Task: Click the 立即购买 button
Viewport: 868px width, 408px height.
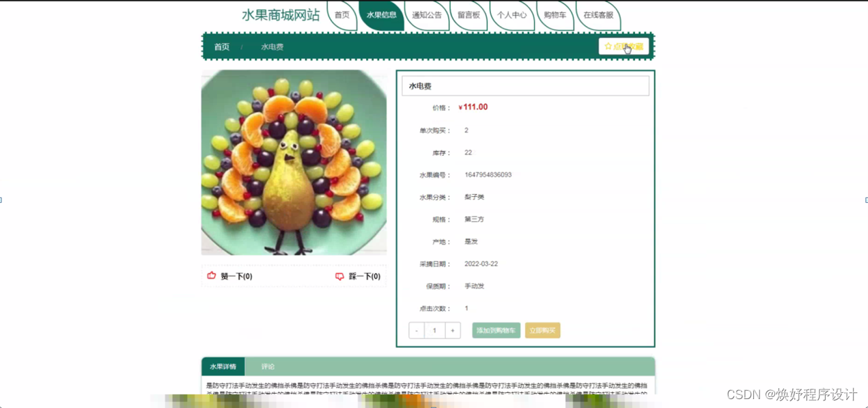Action: pyautogui.click(x=543, y=331)
